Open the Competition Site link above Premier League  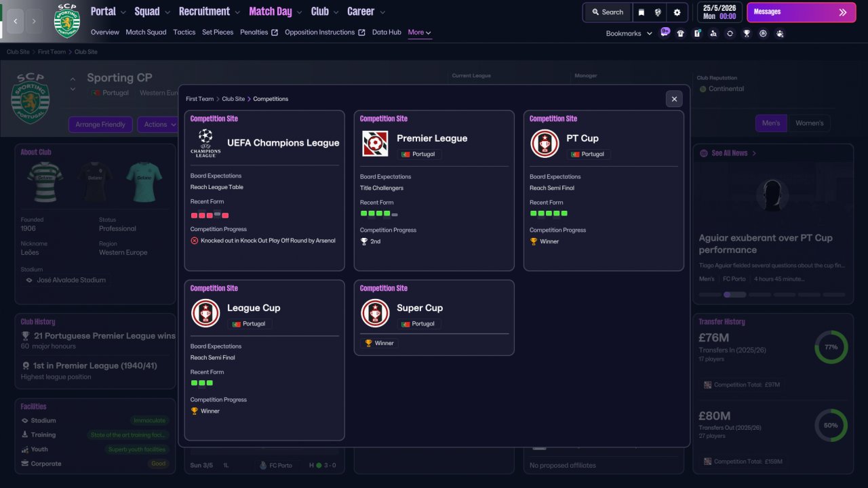coord(384,119)
